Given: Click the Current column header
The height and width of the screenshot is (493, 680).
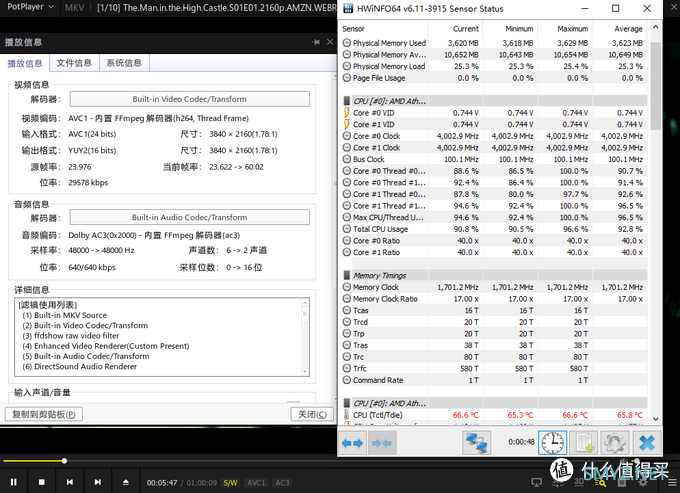Looking at the screenshot, I should click(455, 29).
